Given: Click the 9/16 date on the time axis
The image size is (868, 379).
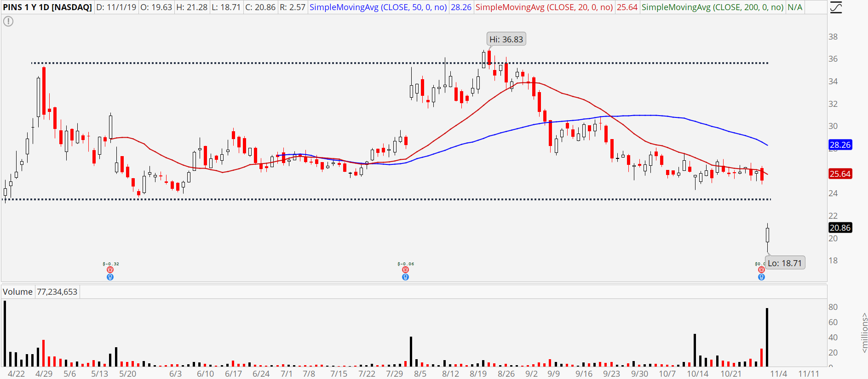Looking at the screenshot, I should [x=584, y=373].
